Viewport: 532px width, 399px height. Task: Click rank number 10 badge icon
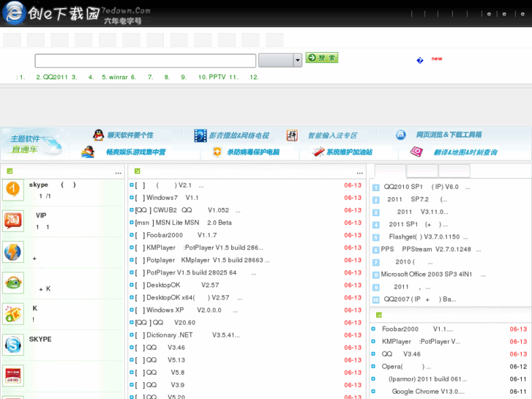pyautogui.click(x=375, y=300)
